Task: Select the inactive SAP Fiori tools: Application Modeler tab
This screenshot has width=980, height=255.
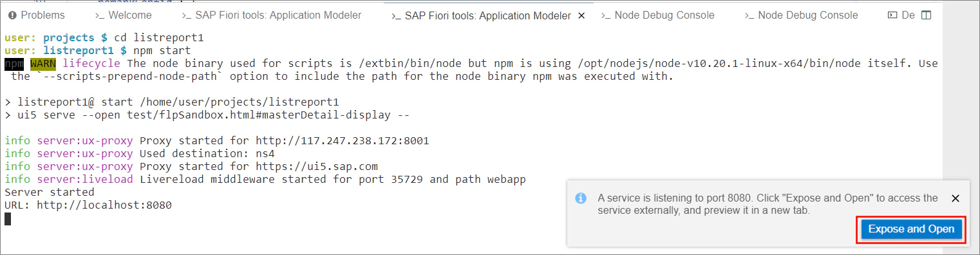Action: pyautogui.click(x=272, y=15)
